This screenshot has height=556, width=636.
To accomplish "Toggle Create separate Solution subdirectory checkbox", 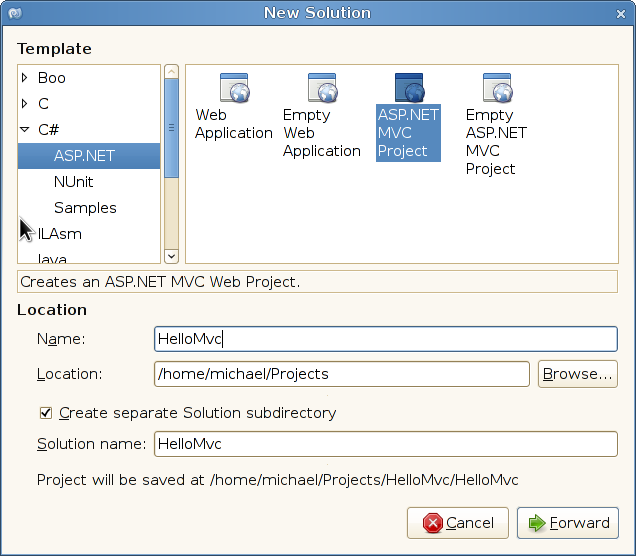I will [46, 413].
